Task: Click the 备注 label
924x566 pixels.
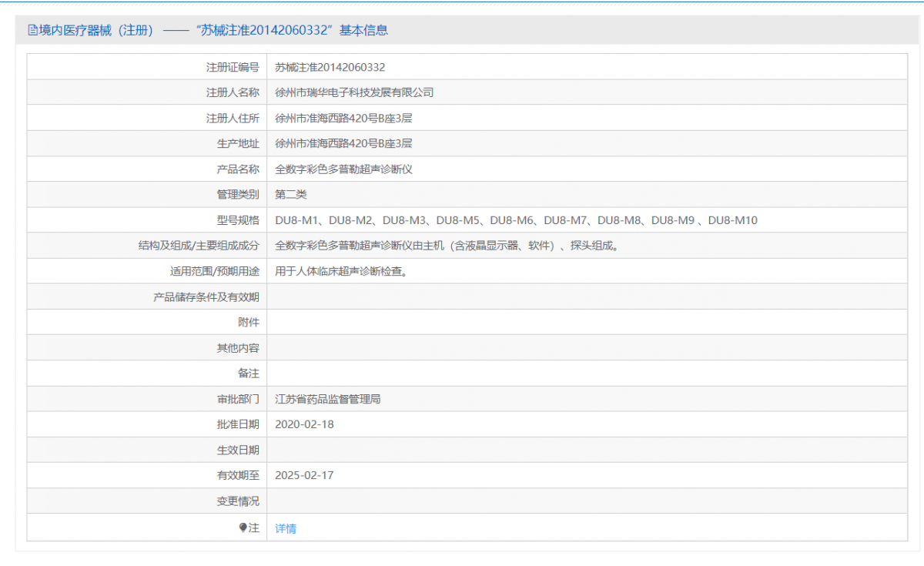Action: click(249, 373)
